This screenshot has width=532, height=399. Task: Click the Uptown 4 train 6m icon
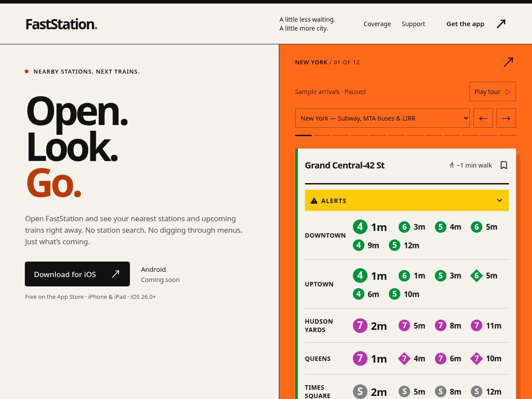pos(359,294)
